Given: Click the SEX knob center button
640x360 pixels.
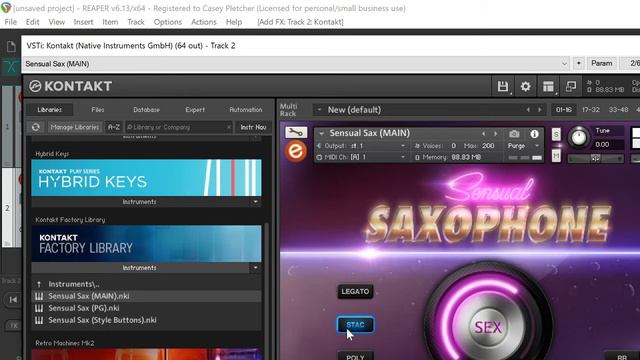Looking at the screenshot, I should 488,327.
